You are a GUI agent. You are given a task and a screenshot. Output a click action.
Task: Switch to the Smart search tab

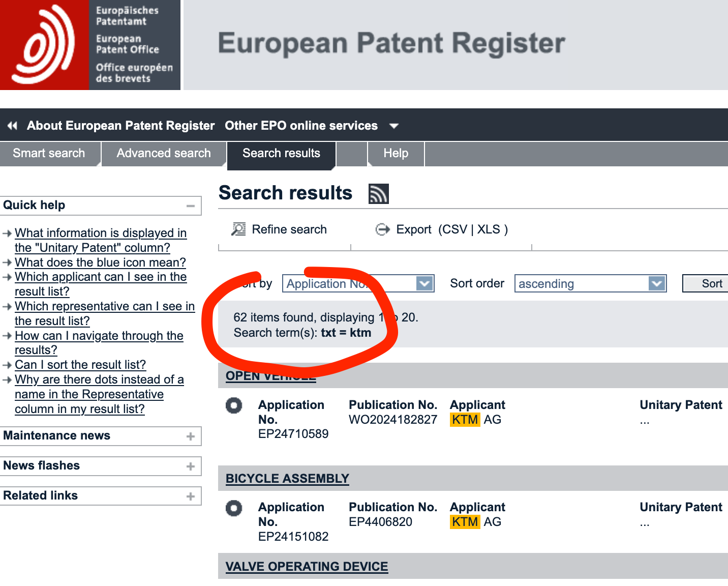pos(49,153)
